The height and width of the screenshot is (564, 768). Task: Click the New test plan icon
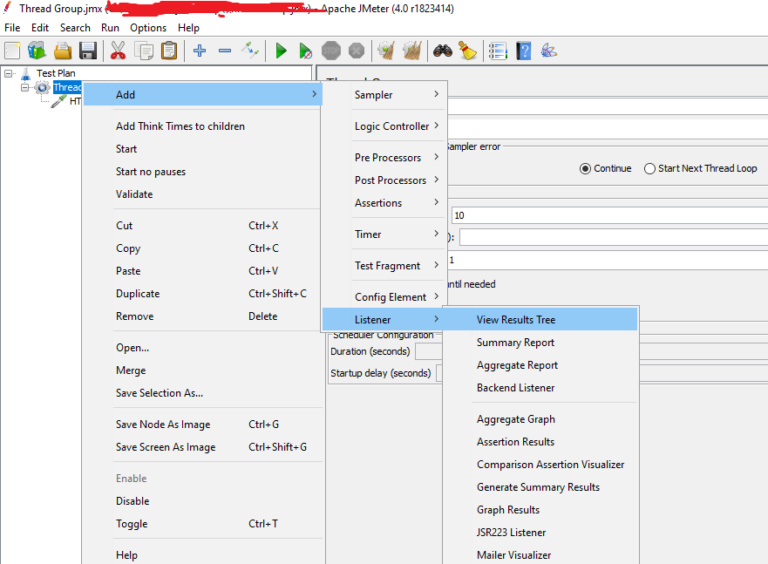point(12,50)
